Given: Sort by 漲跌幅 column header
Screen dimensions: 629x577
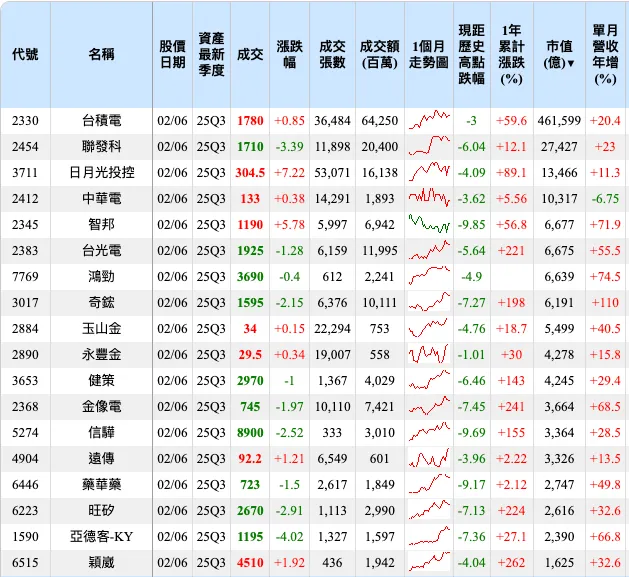Looking at the screenshot, I should tap(289, 55).
